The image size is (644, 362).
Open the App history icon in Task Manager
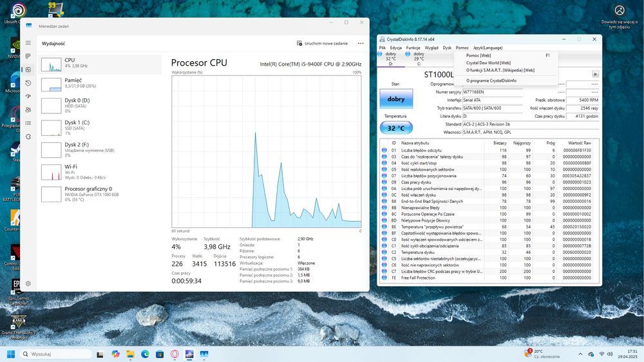(x=28, y=83)
